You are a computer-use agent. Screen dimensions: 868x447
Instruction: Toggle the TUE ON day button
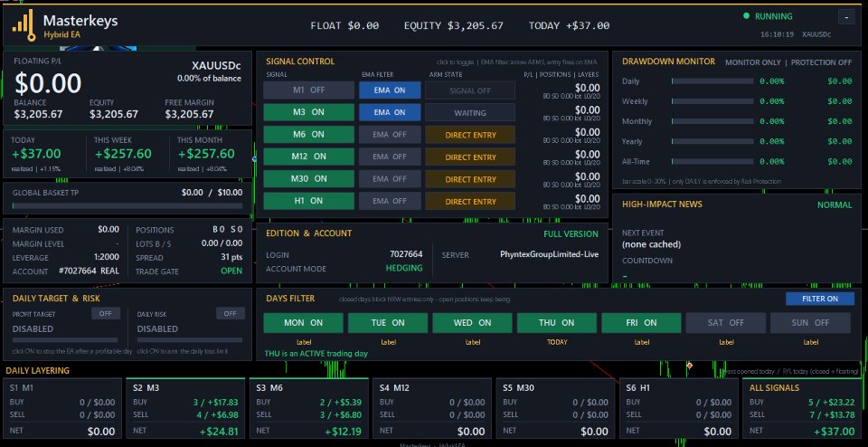(388, 323)
